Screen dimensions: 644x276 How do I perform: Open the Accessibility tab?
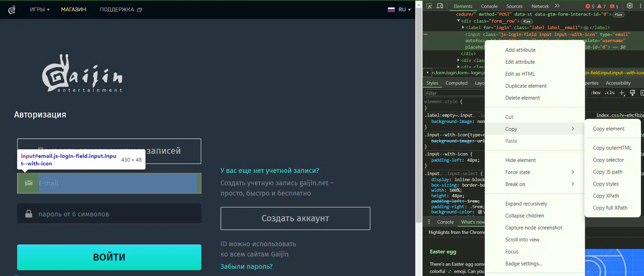(618, 83)
